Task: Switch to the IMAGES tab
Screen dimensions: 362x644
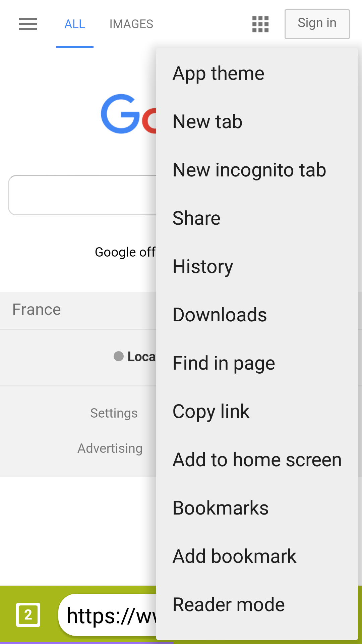Action: pyautogui.click(x=131, y=24)
